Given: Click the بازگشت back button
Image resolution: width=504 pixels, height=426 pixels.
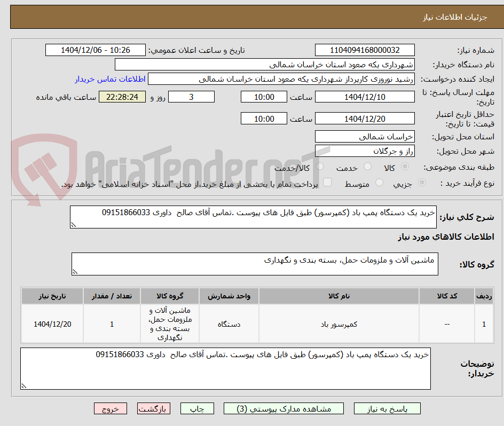Looking at the screenshot, I should tap(154, 408).
